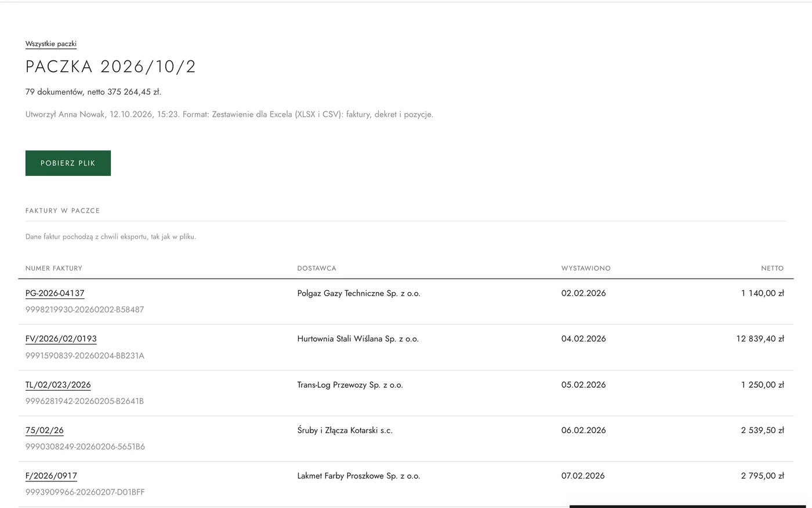Click the Paczka 2026/10/2 heading
Image resolution: width=812 pixels, height=508 pixels.
[111, 66]
